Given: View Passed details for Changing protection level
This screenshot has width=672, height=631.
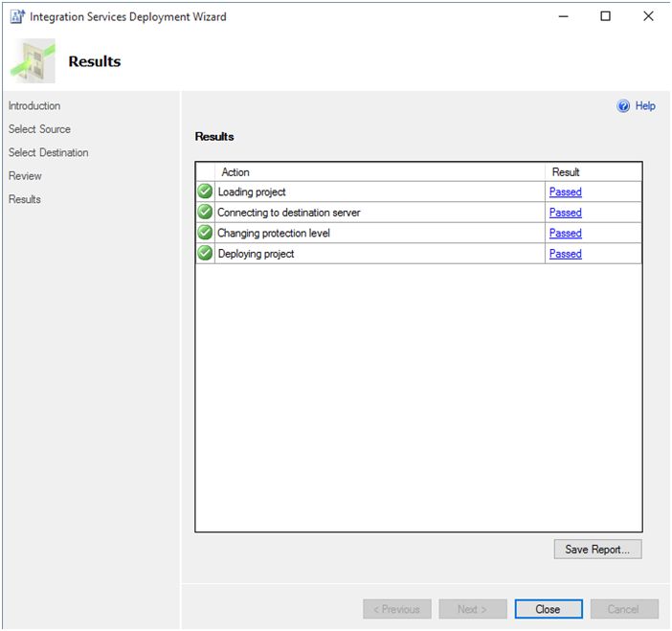Looking at the screenshot, I should (x=565, y=233).
